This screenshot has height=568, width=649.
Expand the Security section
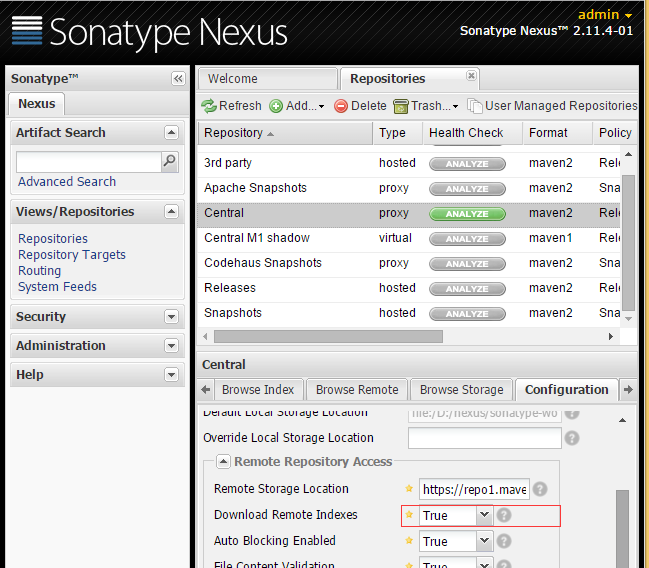[x=171, y=317]
